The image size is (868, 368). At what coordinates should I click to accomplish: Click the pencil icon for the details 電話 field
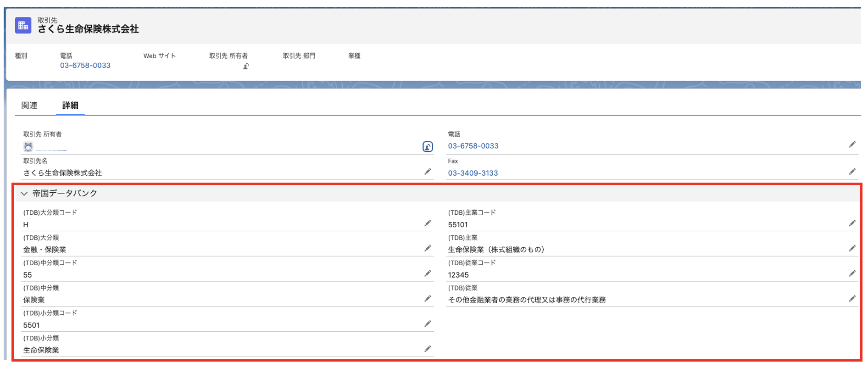[x=852, y=145]
